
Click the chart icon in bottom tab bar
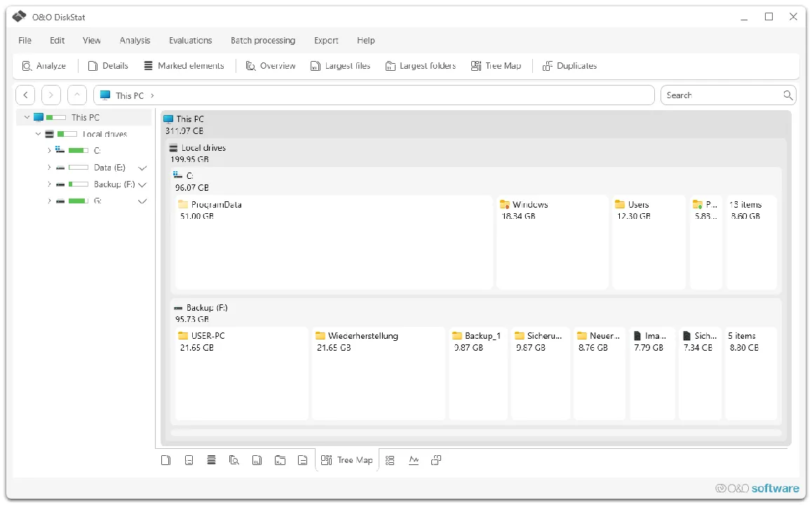413,460
